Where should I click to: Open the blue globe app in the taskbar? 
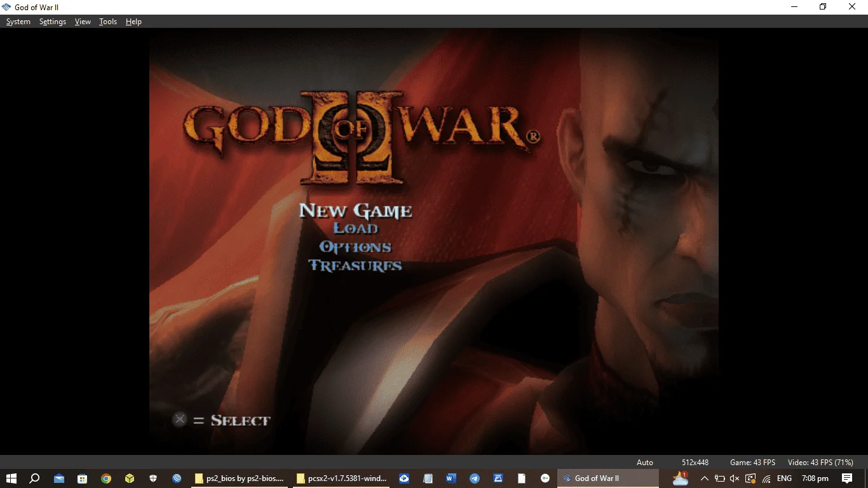pyautogui.click(x=177, y=478)
